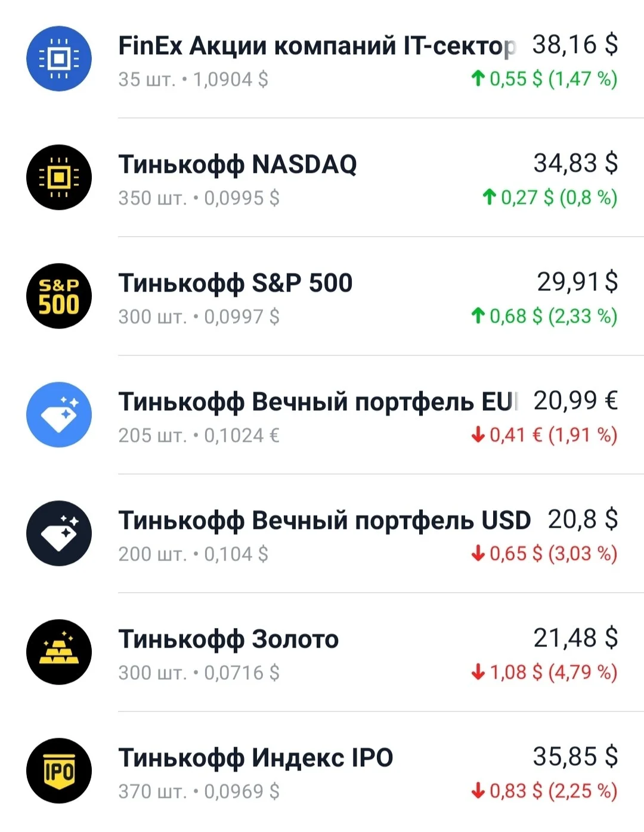Tap the red 0,83 $ (2,25 %) loss
644x832 pixels.
(x=544, y=791)
